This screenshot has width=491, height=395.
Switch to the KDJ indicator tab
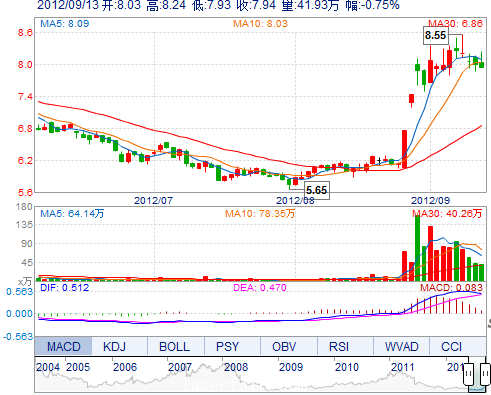pos(114,346)
